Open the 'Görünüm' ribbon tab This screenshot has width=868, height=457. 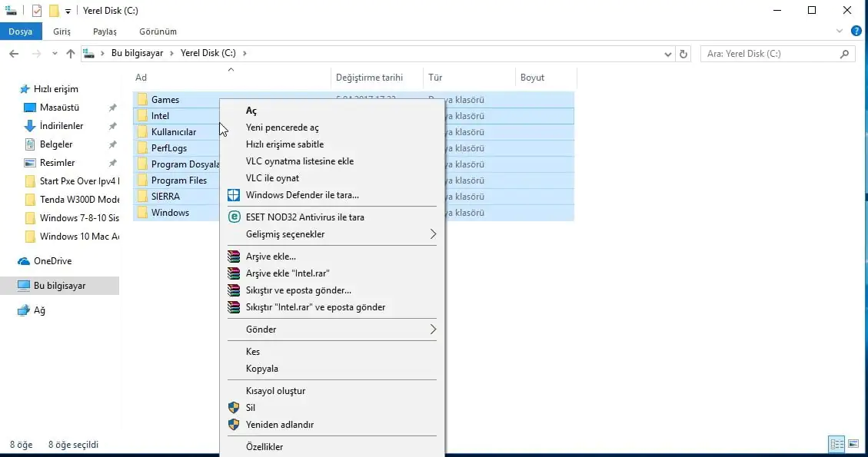coord(158,31)
